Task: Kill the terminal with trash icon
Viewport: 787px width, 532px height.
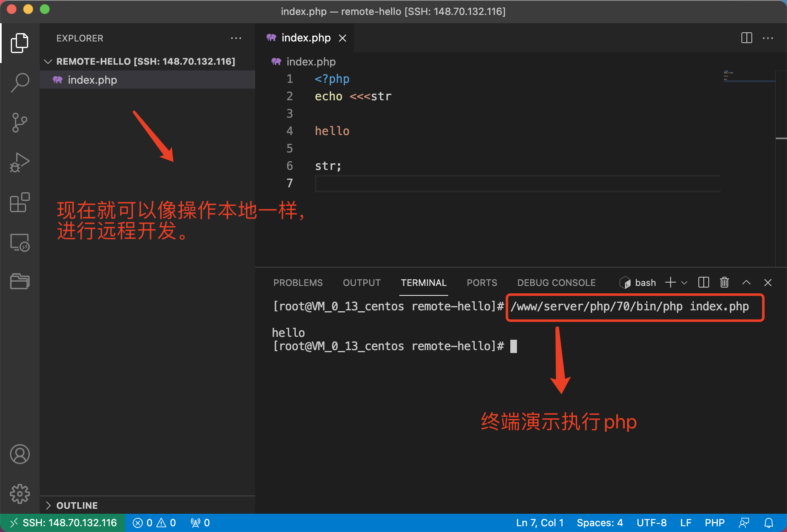Action: (724, 283)
